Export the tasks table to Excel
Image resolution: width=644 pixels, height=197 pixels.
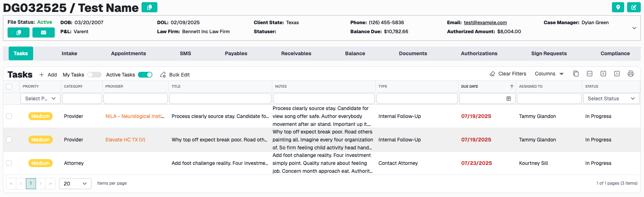[x=603, y=74]
